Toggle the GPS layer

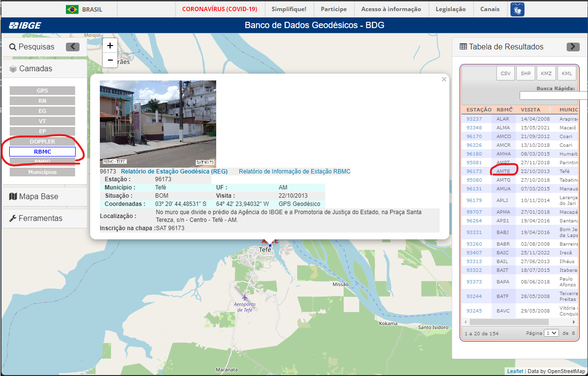[x=42, y=91]
